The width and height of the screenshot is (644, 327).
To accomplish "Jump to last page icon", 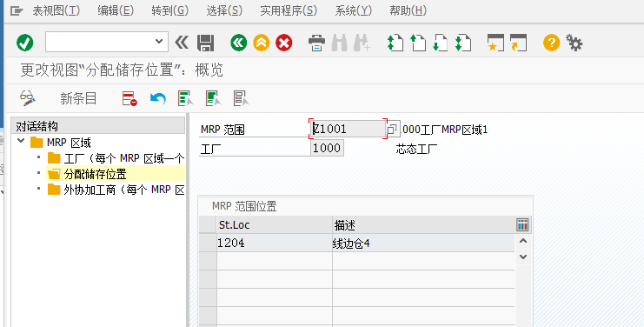I will [463, 43].
